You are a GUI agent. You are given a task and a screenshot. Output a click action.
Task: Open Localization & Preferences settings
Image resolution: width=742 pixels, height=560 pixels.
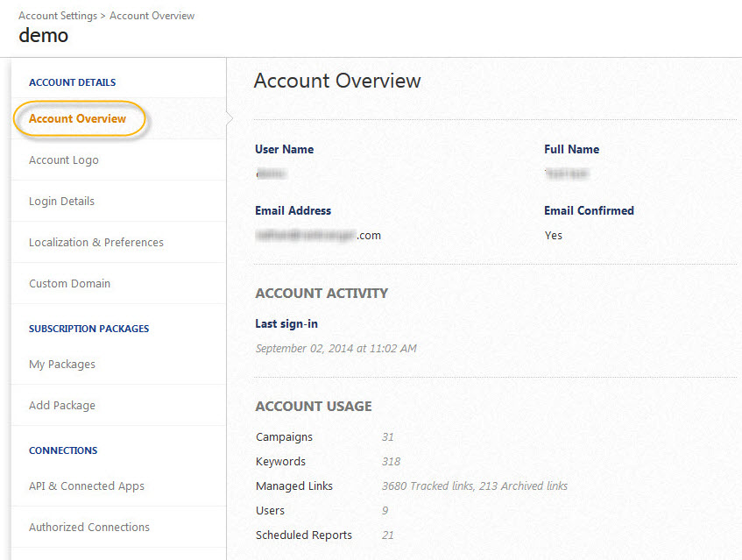pos(95,243)
